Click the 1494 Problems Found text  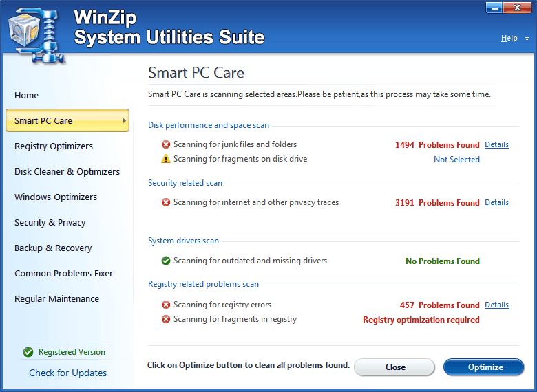(x=437, y=145)
